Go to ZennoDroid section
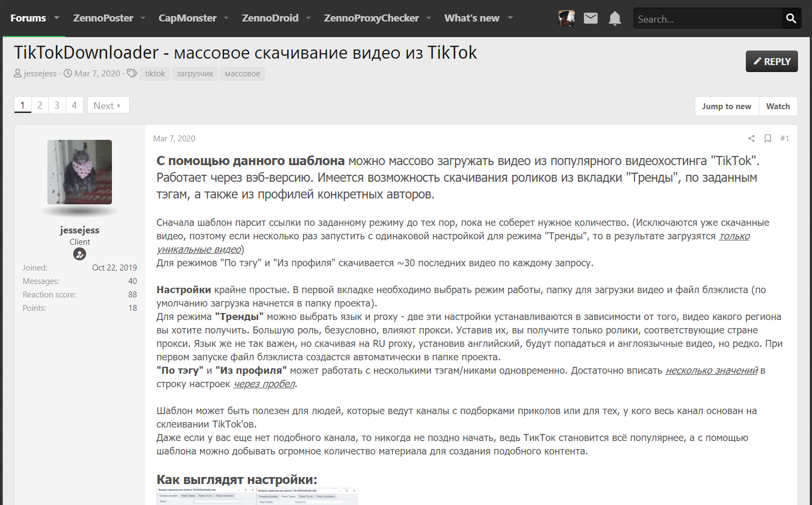Screen dimensions: 812x505 [x=270, y=18]
